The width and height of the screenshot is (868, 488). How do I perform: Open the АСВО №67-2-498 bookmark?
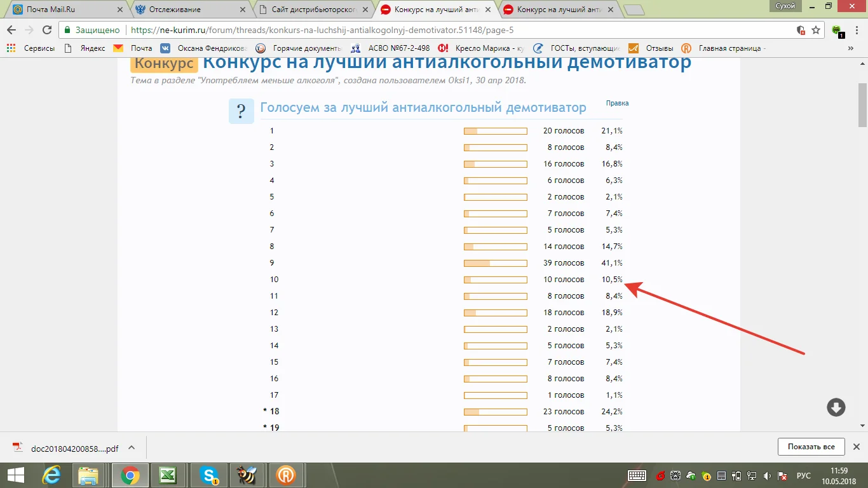(x=391, y=48)
